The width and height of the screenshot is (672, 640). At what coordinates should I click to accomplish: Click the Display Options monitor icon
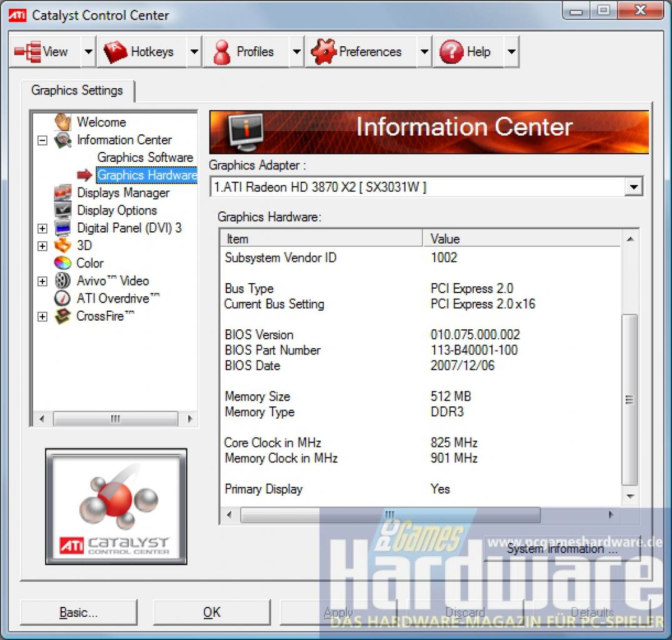coord(63,211)
